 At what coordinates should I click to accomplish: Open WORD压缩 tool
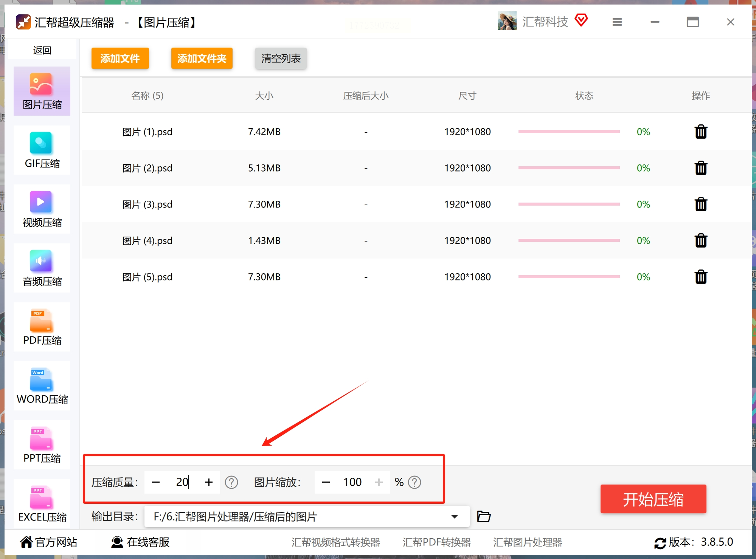point(42,386)
